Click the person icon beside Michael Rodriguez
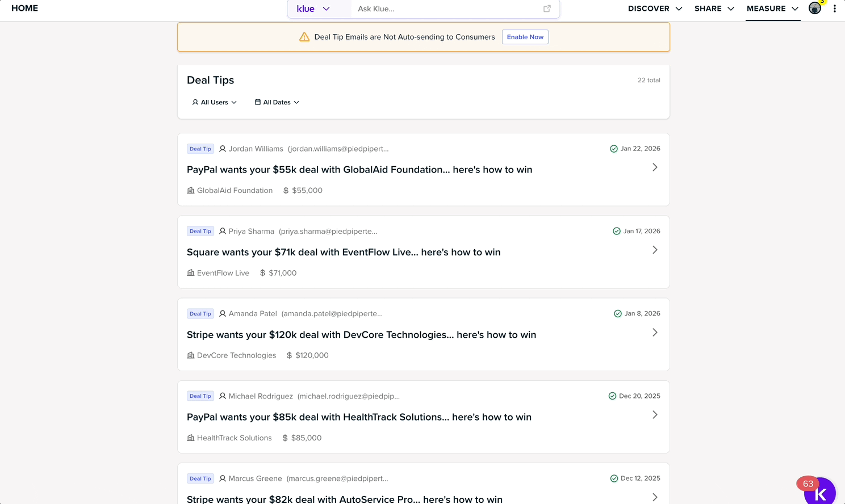 (223, 396)
